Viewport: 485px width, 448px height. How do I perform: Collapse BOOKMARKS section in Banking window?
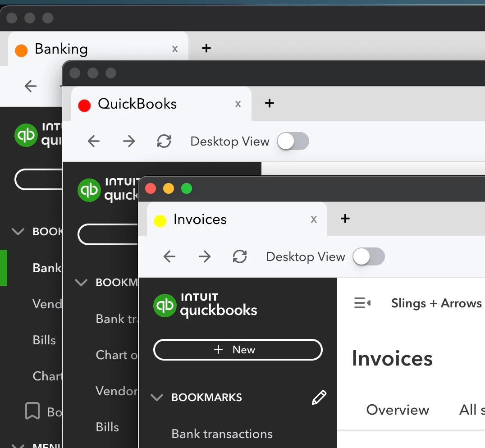[x=18, y=232]
